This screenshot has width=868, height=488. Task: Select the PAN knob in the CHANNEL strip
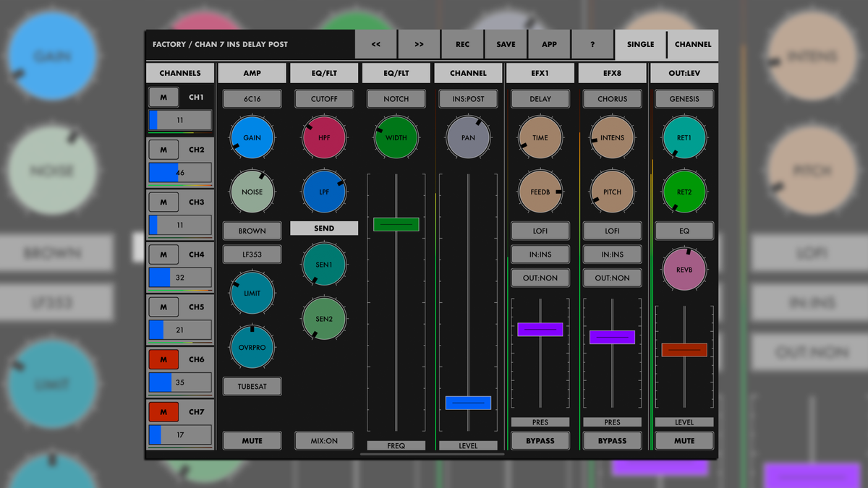pyautogui.click(x=468, y=138)
